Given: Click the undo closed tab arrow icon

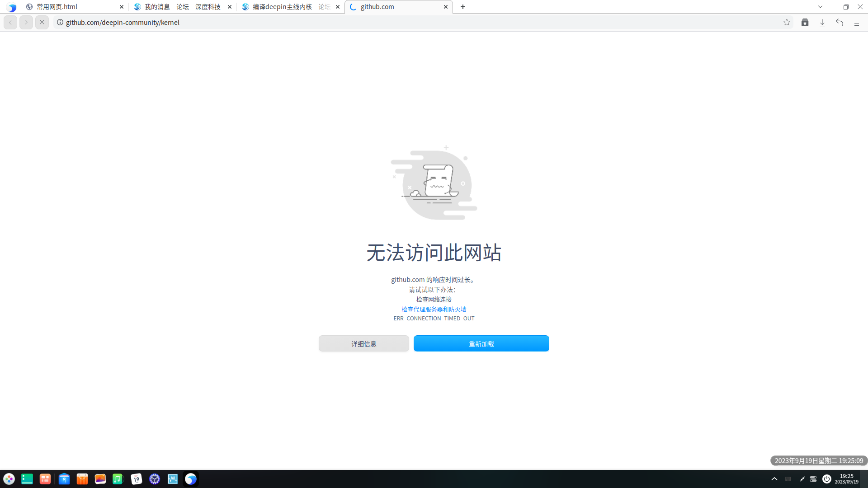Looking at the screenshot, I should pos(840,22).
